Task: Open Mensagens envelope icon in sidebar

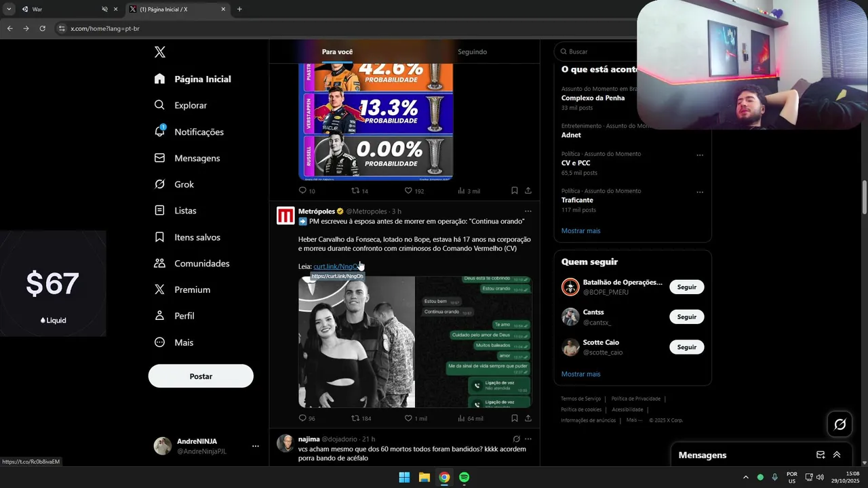Action: pos(160,158)
